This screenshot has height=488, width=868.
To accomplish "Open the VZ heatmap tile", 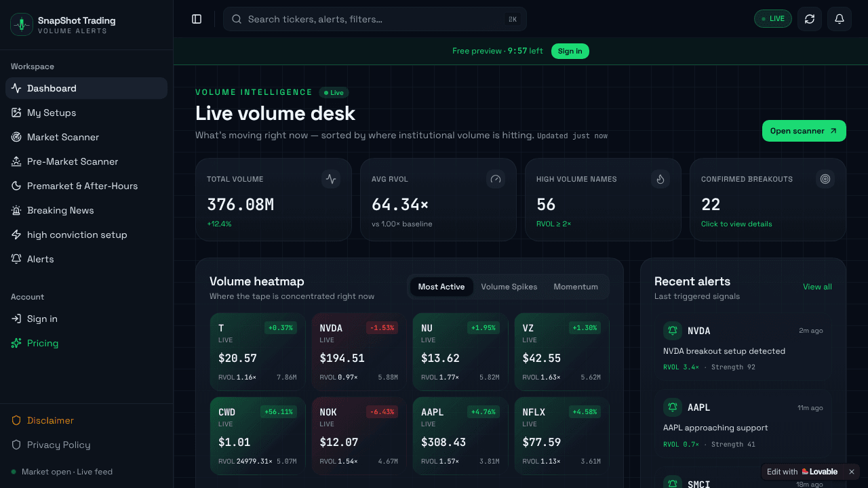I will coord(561,352).
